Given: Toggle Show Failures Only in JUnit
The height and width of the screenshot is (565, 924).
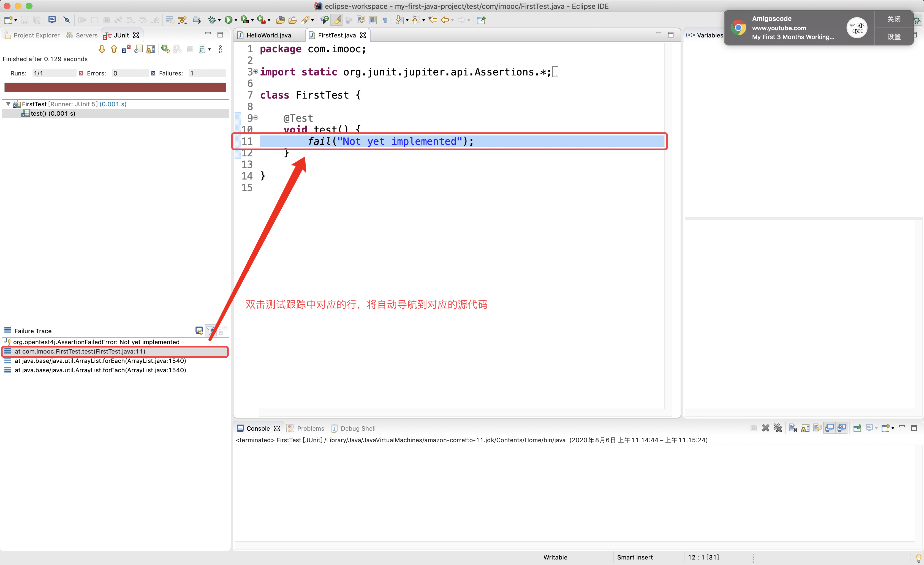Looking at the screenshot, I should 126,49.
